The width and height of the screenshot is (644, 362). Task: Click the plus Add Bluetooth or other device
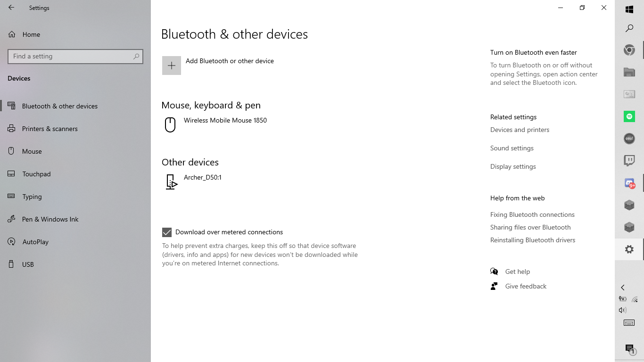pos(172,66)
